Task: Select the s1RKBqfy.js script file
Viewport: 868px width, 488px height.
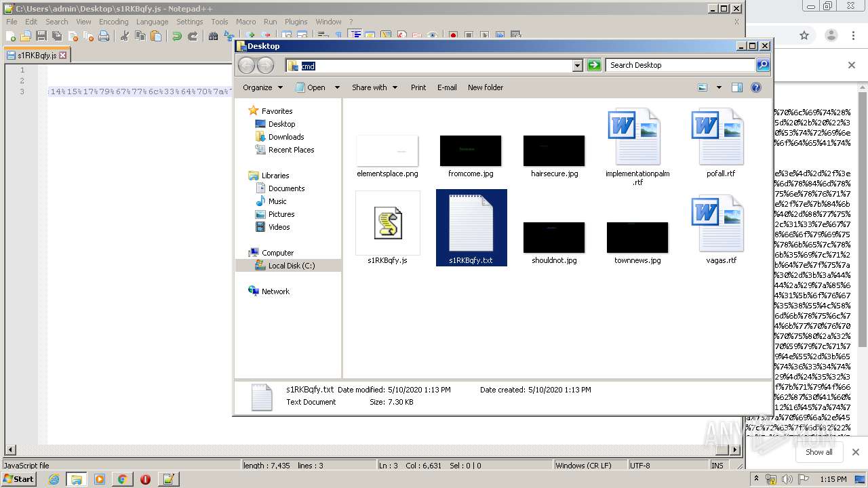Action: 388,228
